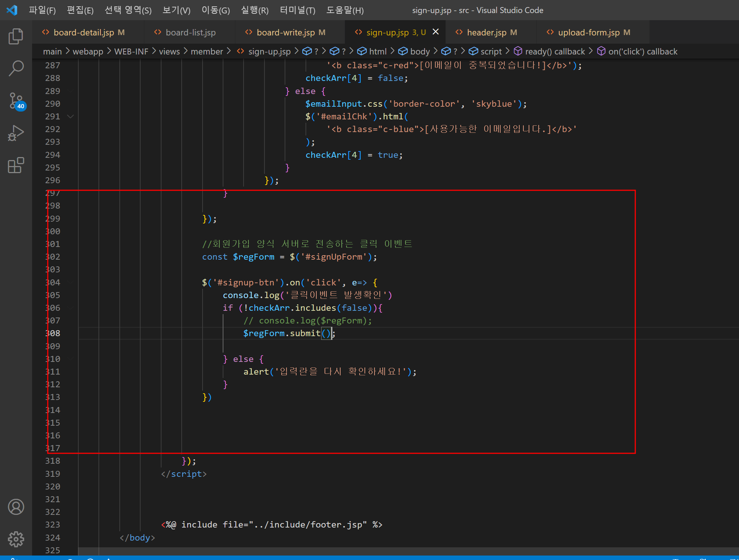Open the 도움말(H) menu

coord(345,10)
